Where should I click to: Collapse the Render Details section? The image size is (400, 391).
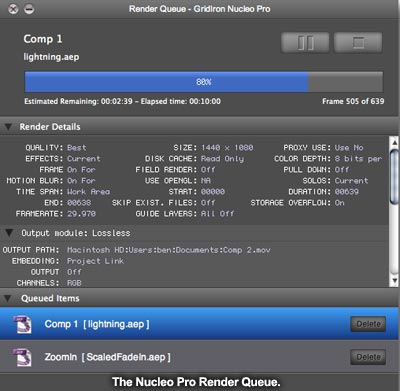[x=9, y=127]
